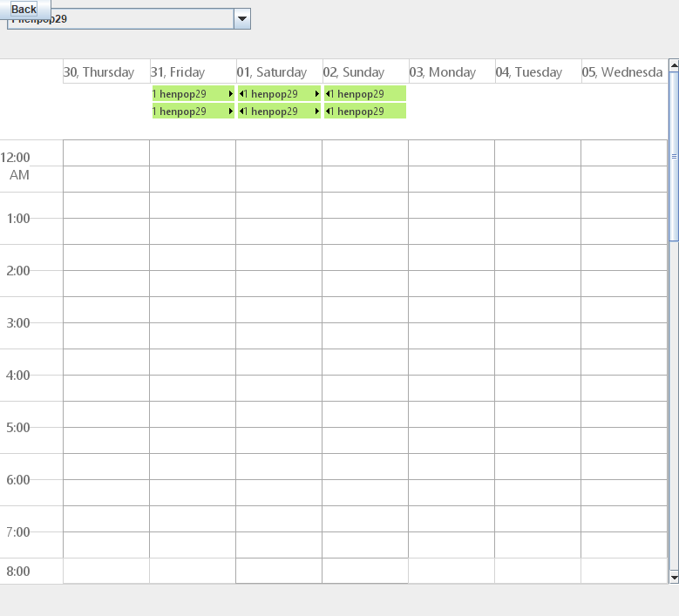Click right arrow on second Saturday henpop29 event
This screenshot has height=616, width=679.
316,112
